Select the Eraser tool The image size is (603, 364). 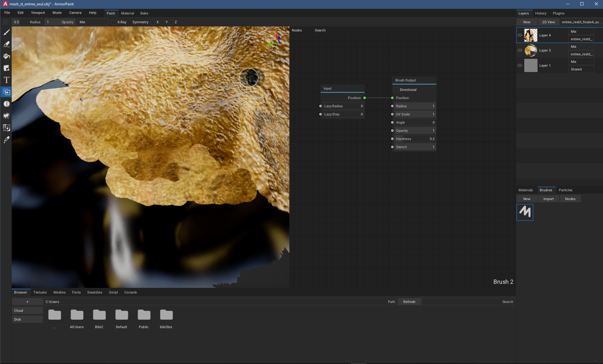click(6, 44)
